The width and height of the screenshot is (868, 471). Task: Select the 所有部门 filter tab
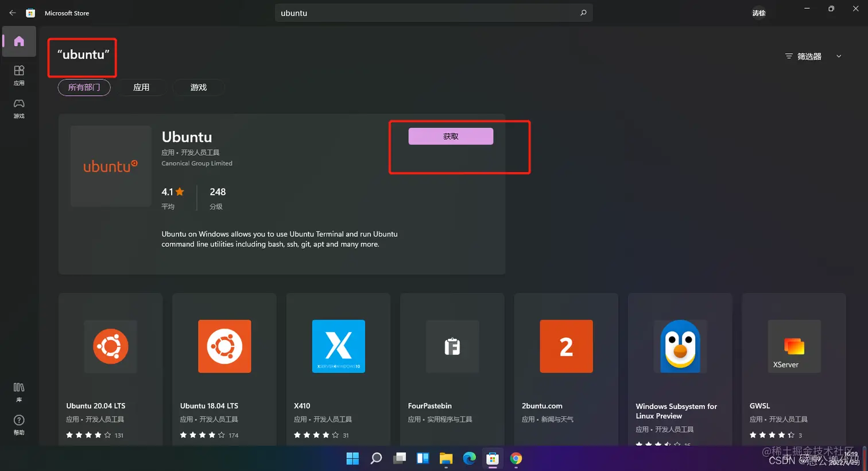click(x=84, y=87)
